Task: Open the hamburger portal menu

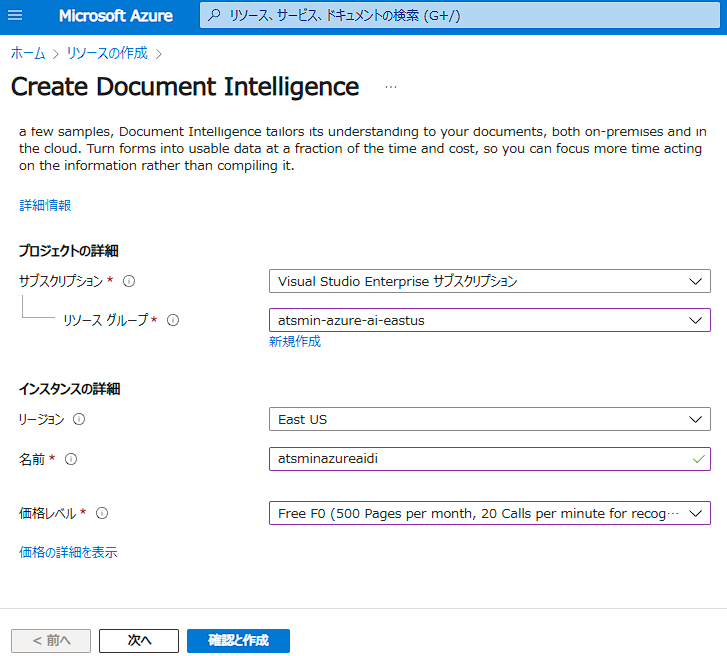Action: point(15,15)
